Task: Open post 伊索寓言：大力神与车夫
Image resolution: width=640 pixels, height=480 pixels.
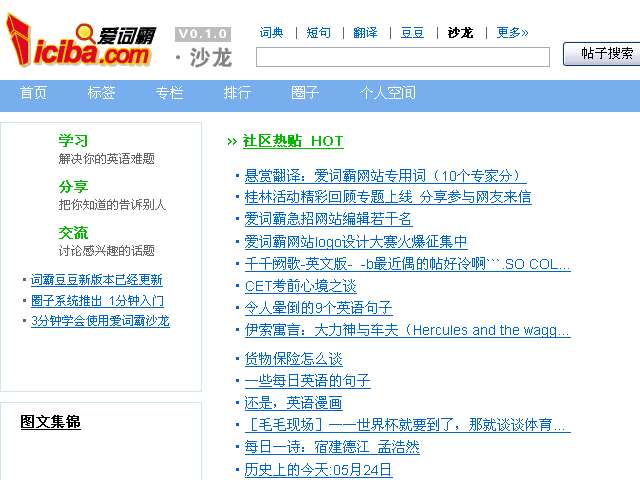Action: pos(407,330)
